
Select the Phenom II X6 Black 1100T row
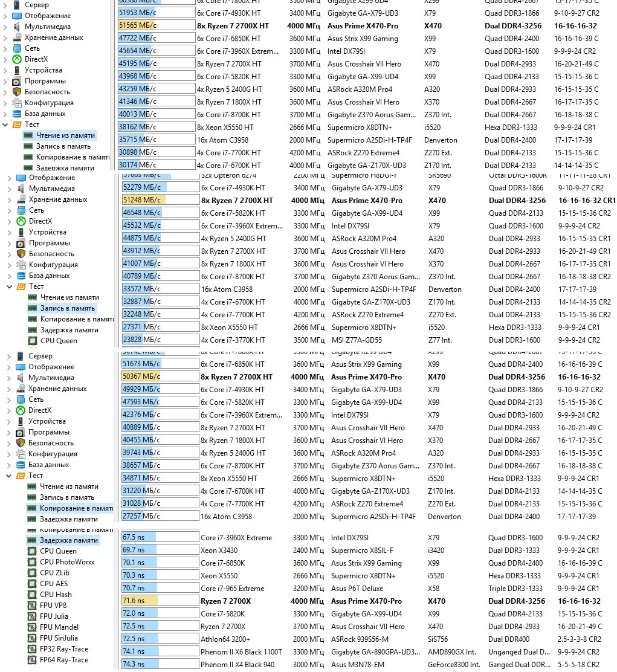click(369, 652)
